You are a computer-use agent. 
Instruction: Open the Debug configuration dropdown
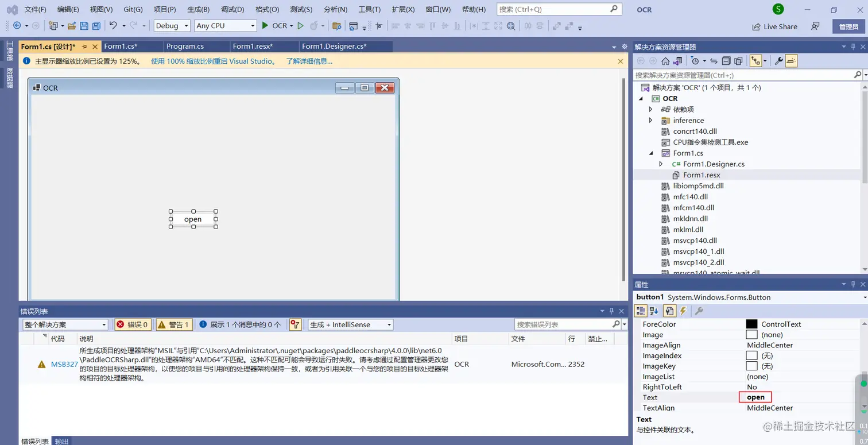pyautogui.click(x=172, y=26)
